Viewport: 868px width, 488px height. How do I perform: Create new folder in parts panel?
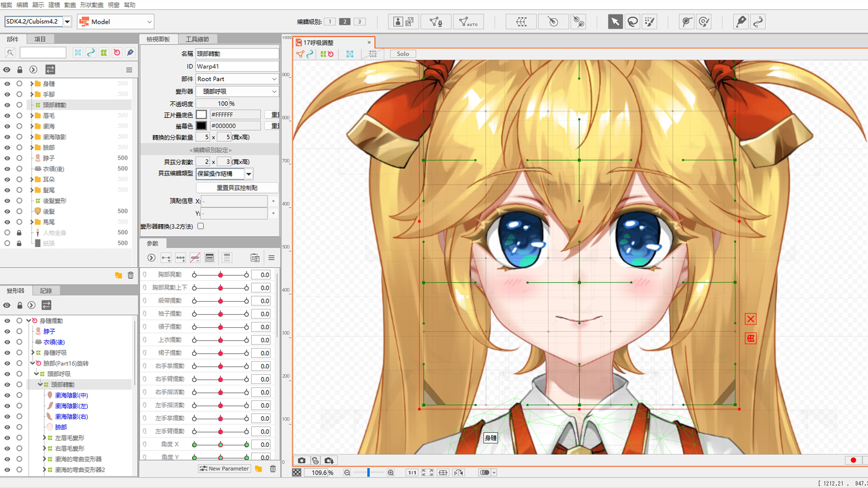pyautogui.click(x=118, y=275)
